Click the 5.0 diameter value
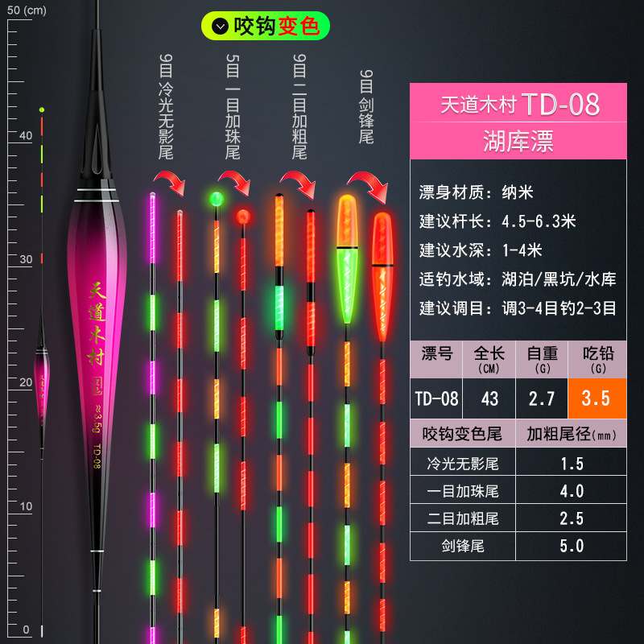This screenshot has height=644, width=644. pyautogui.click(x=572, y=546)
